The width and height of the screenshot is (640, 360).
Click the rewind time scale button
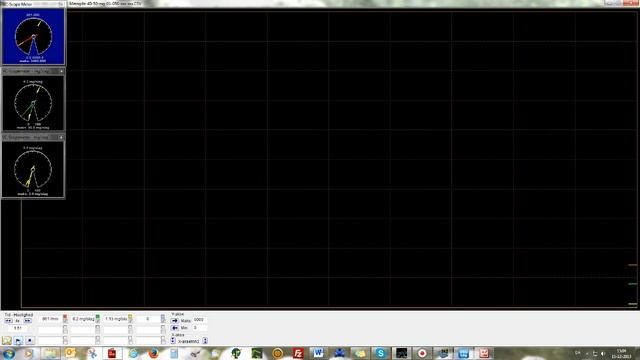point(9,320)
